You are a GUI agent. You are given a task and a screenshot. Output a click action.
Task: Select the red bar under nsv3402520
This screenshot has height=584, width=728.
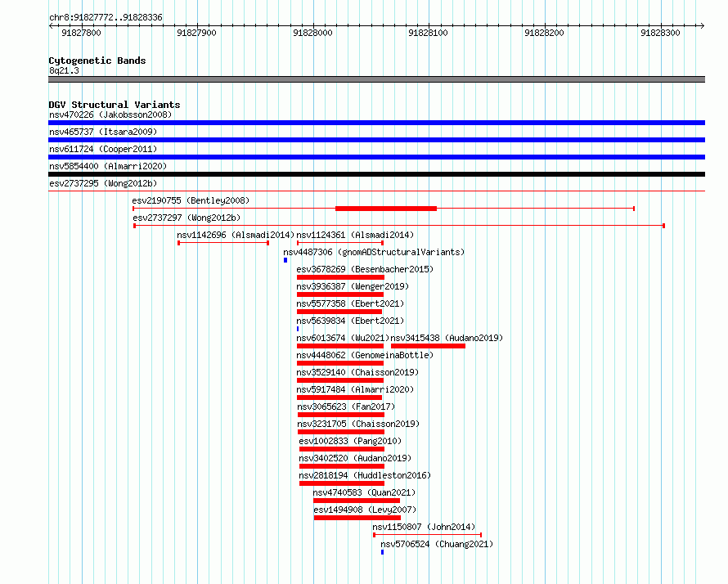pos(342,466)
